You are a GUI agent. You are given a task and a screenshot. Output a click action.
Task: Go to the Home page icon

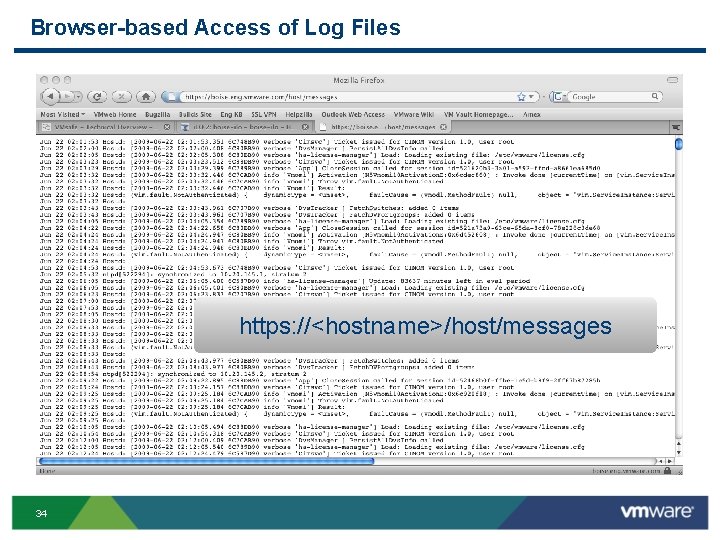pos(146,96)
